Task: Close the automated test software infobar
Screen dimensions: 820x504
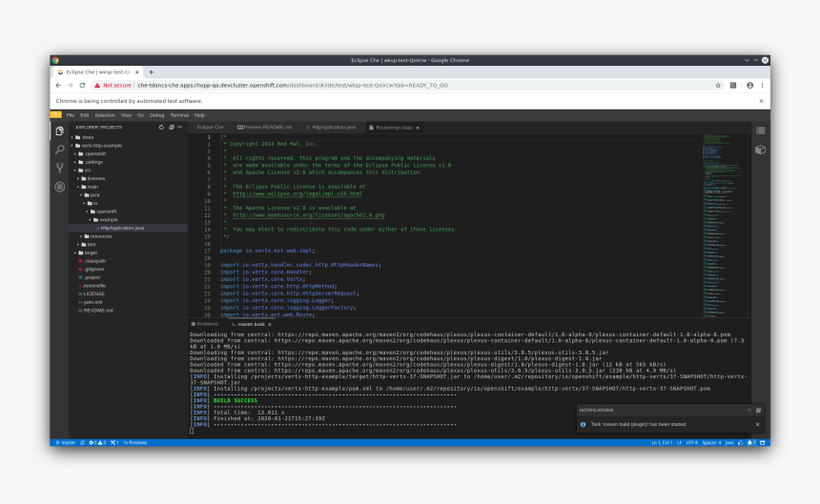Action: click(x=761, y=101)
